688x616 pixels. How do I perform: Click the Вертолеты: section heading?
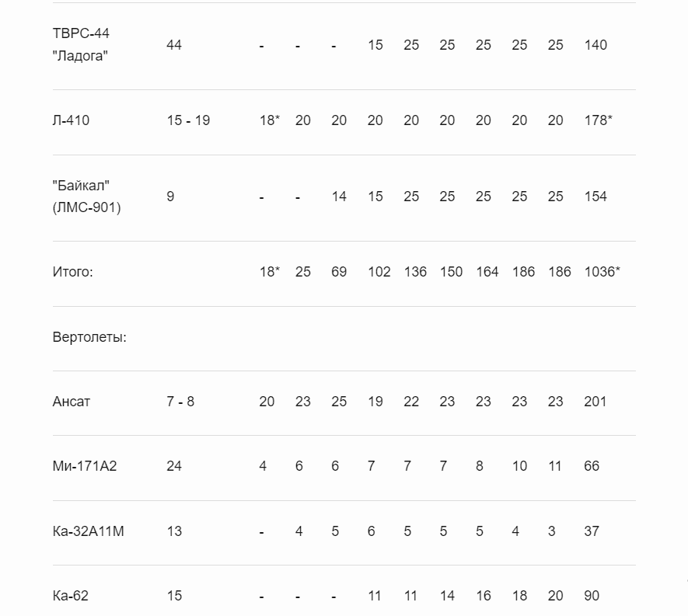pos(89,337)
